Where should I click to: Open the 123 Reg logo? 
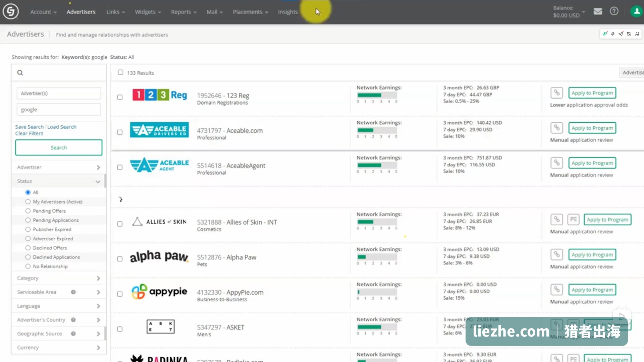(x=160, y=95)
